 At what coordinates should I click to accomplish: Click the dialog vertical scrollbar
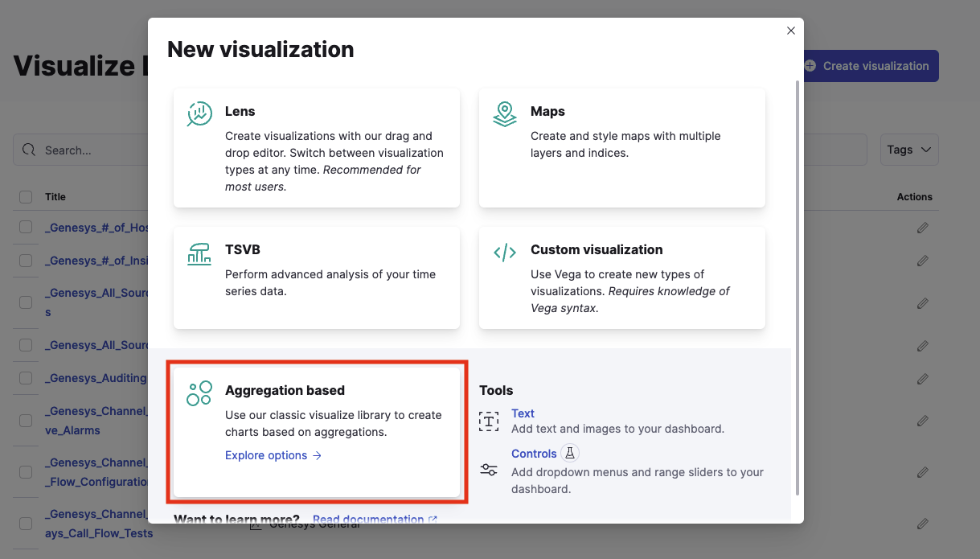798,288
